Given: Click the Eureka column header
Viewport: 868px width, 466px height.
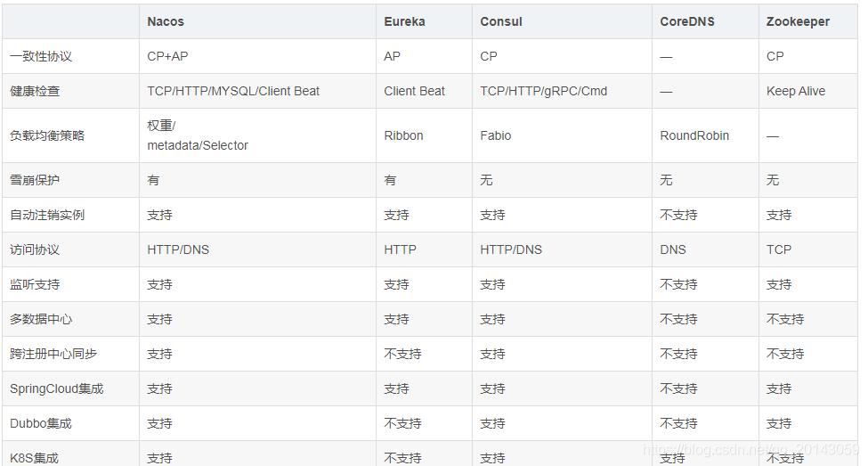Looking at the screenshot, I should (x=405, y=21).
